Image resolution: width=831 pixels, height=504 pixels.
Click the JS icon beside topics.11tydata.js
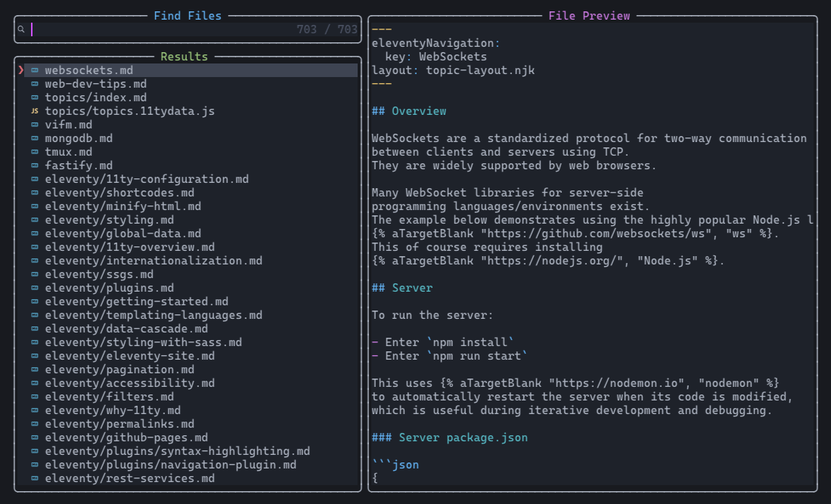[x=34, y=111]
